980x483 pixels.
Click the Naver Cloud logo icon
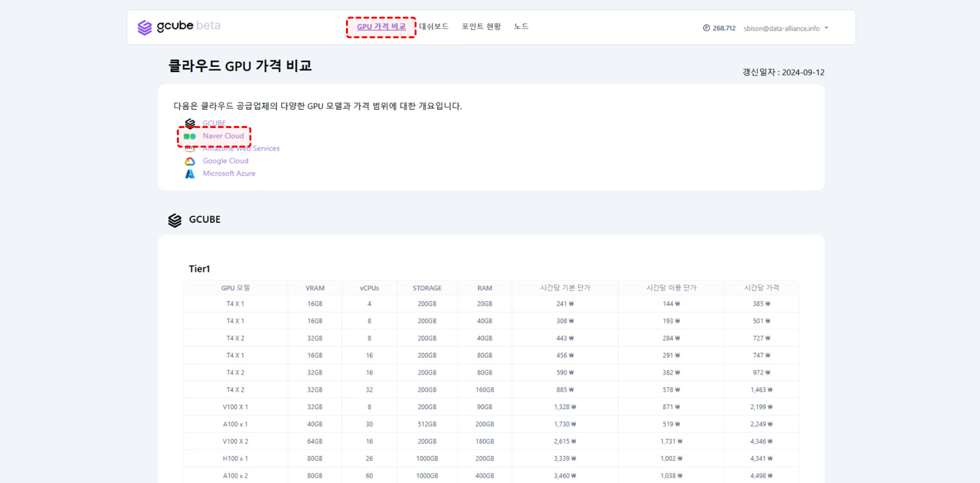(190, 136)
